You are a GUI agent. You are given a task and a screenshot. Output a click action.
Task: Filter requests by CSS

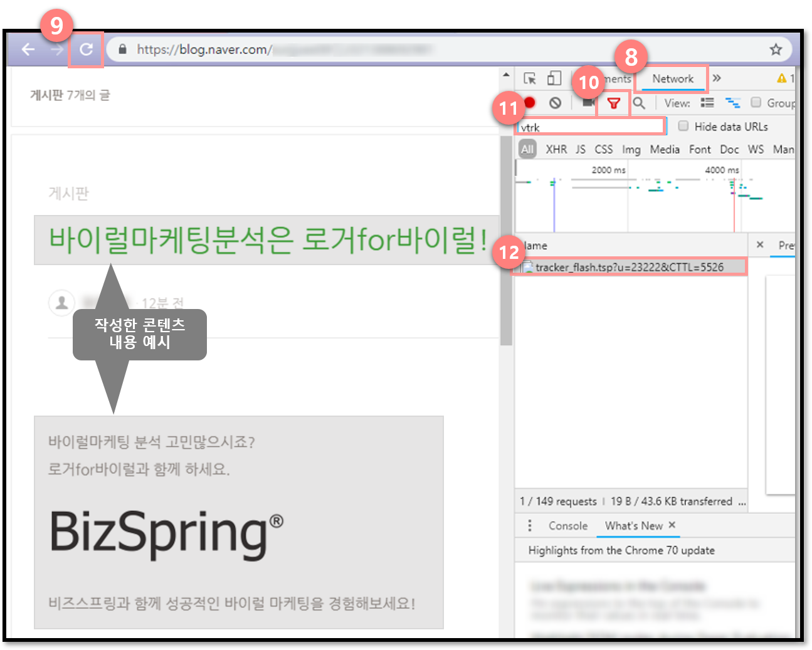pos(604,149)
